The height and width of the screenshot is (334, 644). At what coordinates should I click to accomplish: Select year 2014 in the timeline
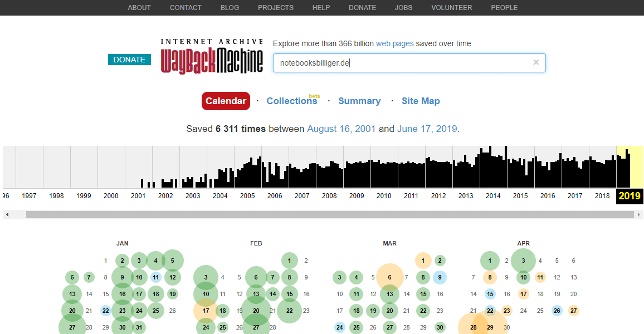tap(493, 196)
